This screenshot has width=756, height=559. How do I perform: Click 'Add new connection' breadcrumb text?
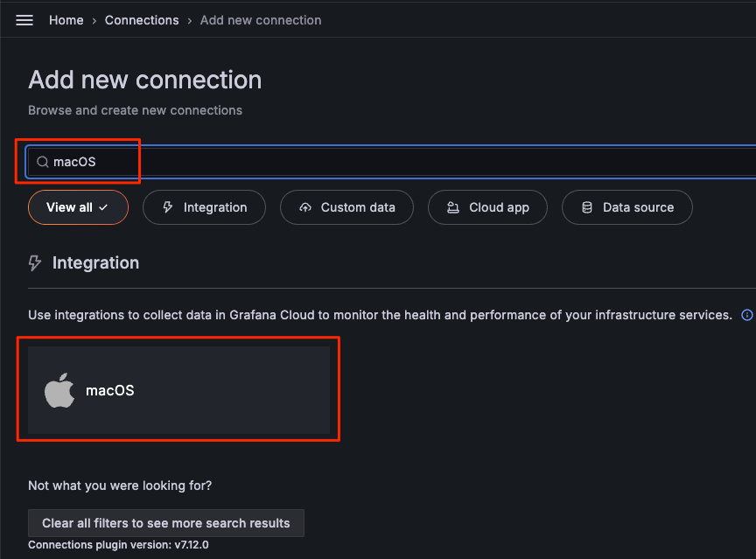(x=261, y=20)
